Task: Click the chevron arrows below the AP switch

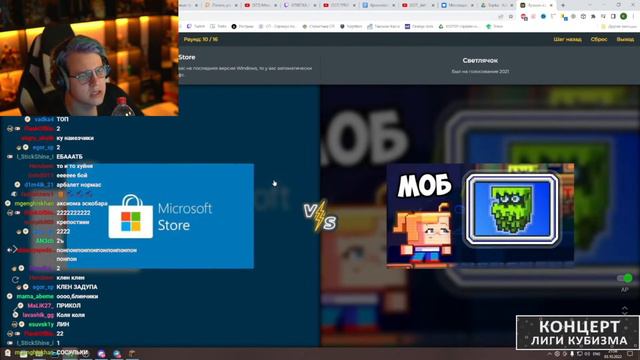Action: [624, 310]
